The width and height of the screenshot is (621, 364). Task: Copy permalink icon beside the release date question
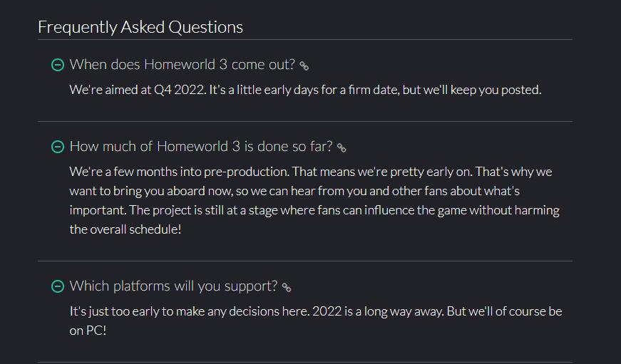(304, 66)
